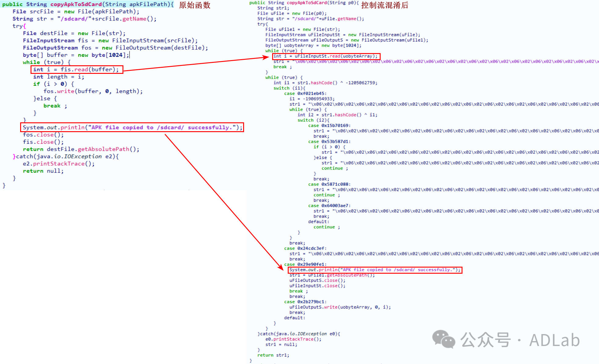Click the left boxed System.out.println statement
599x364 pixels.
pos(132,128)
